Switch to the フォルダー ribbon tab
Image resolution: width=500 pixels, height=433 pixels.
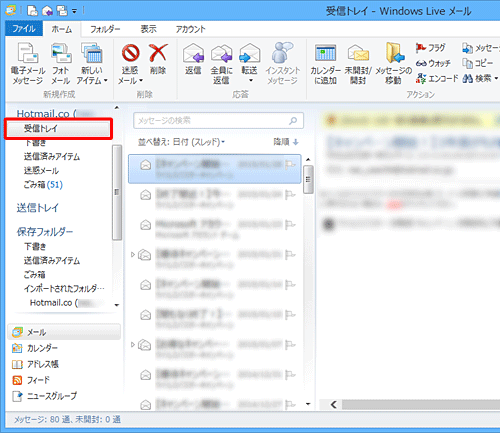[x=105, y=29]
